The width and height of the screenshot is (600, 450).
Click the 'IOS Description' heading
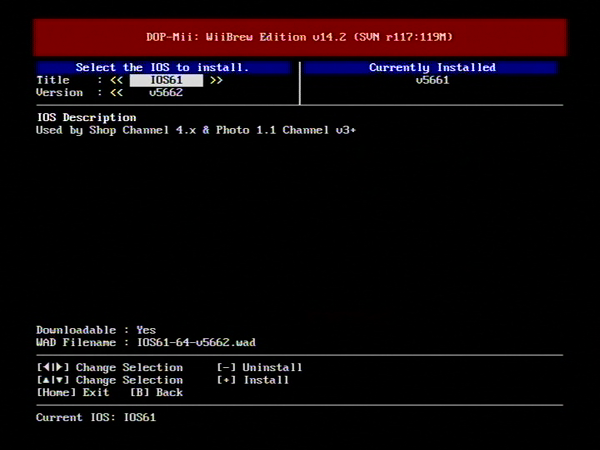86,117
